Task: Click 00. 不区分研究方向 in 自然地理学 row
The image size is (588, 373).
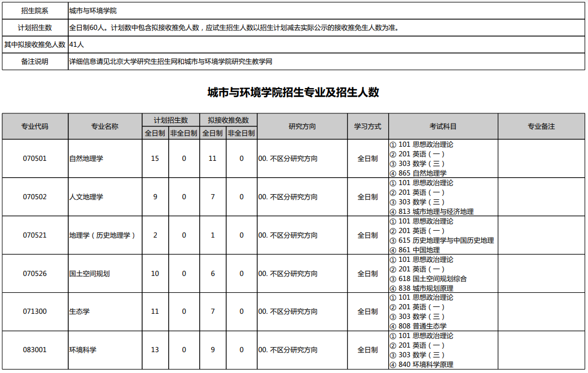Action: [288, 159]
